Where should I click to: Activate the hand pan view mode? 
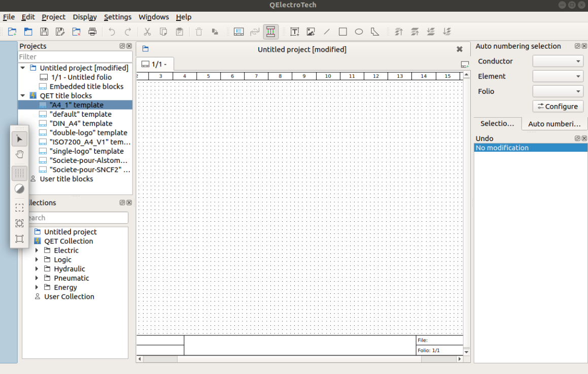pyautogui.click(x=19, y=155)
